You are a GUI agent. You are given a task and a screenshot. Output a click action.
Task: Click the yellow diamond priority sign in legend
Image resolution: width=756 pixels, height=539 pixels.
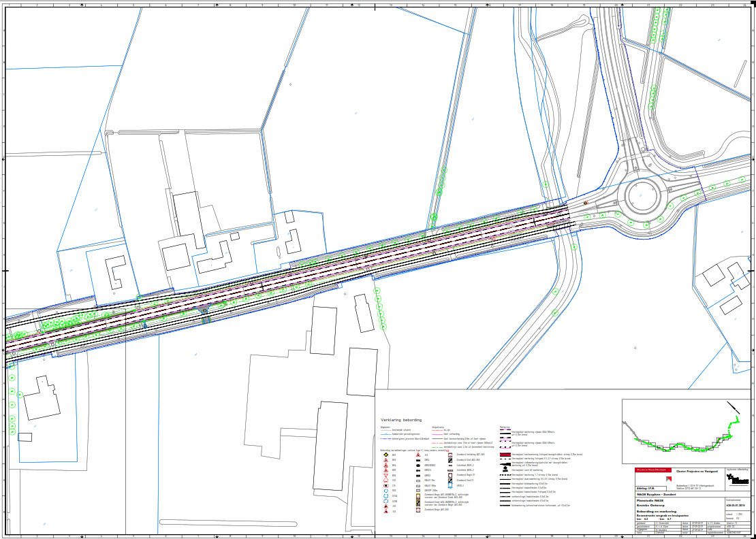click(385, 455)
